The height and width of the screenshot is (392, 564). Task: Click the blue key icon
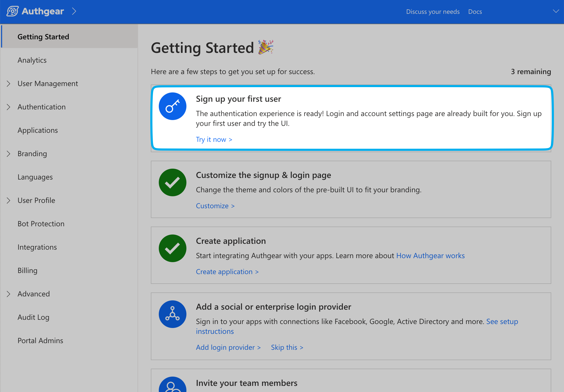[x=173, y=106]
